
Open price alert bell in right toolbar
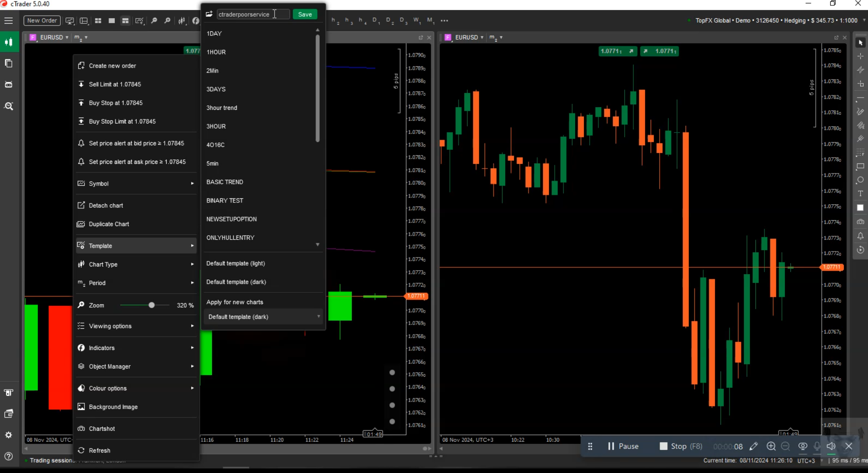coord(860,236)
